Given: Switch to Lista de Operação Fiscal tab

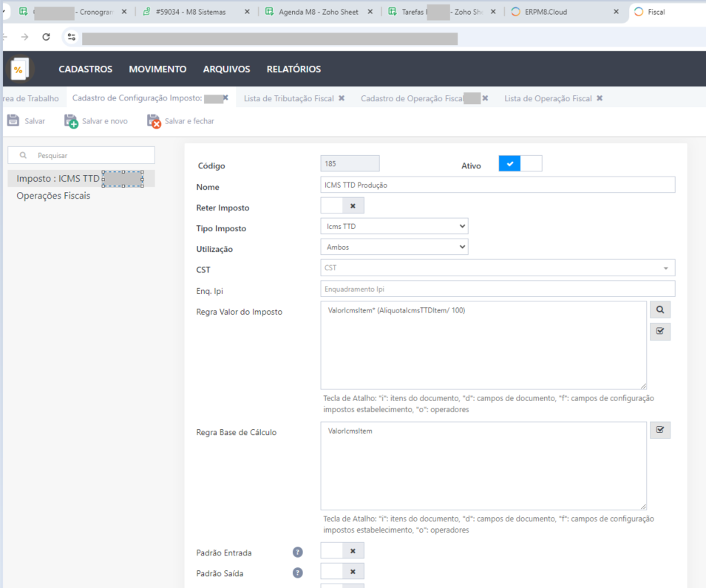Looking at the screenshot, I should point(548,98).
